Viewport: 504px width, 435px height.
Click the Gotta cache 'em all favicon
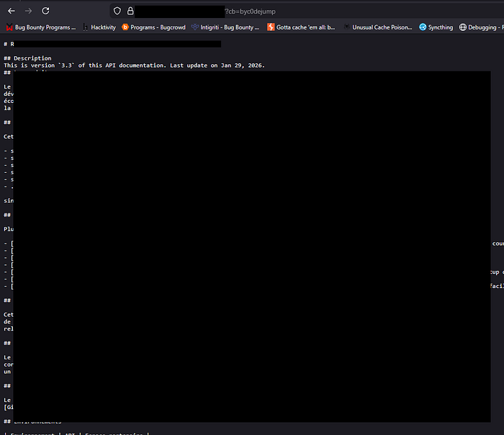[271, 27]
